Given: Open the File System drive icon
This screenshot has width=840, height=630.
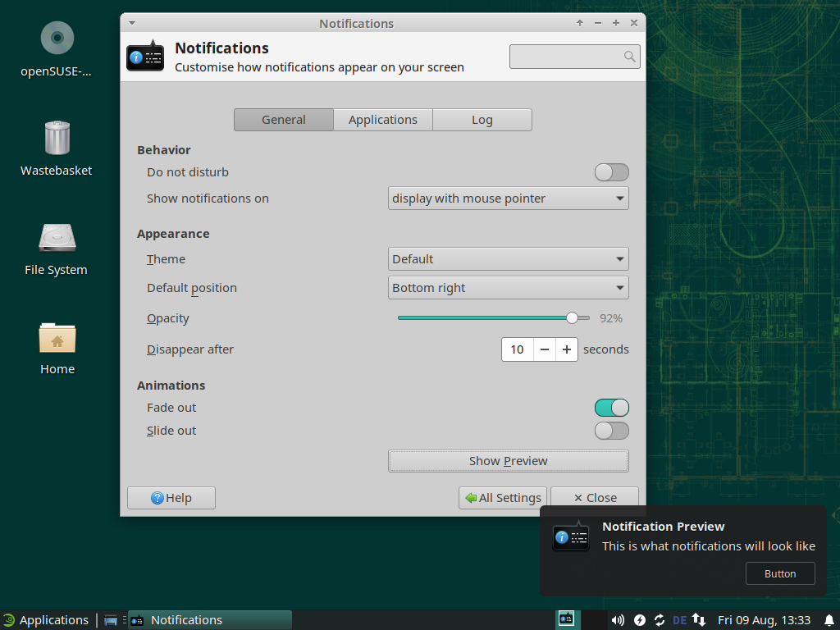Looking at the screenshot, I should click(x=57, y=238).
